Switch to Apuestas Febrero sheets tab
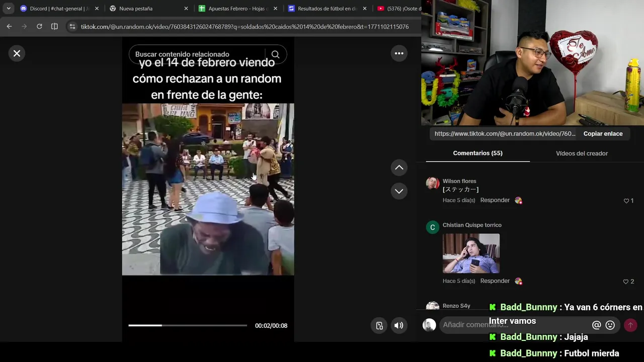This screenshot has height=362, width=644. point(237,9)
